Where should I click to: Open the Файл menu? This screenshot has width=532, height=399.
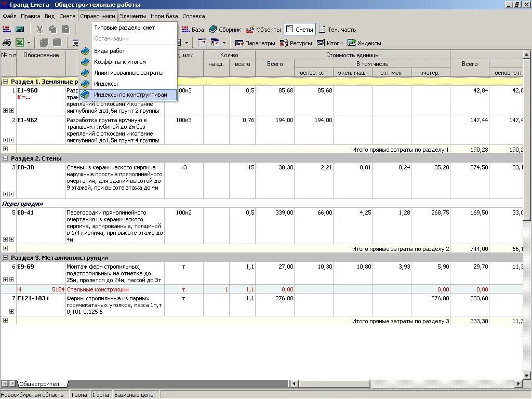coord(9,16)
